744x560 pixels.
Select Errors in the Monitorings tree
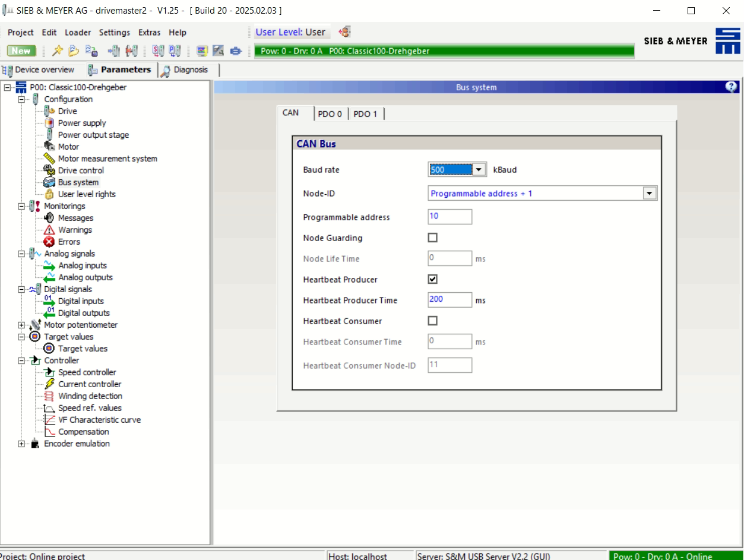tap(68, 242)
